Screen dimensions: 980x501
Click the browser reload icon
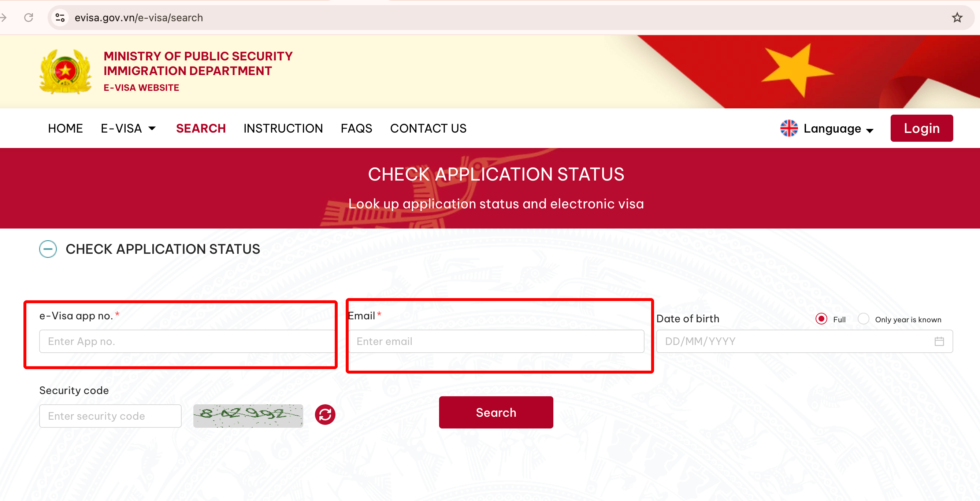click(x=29, y=18)
